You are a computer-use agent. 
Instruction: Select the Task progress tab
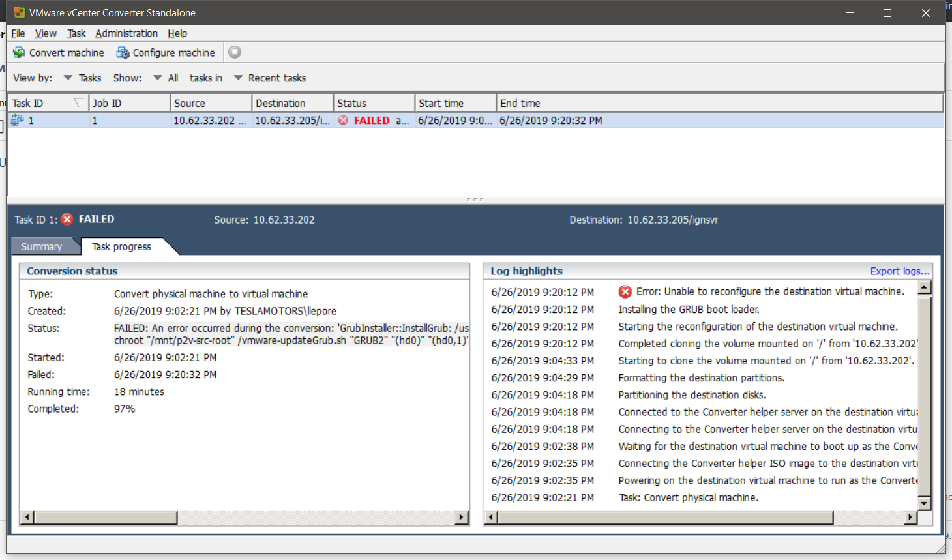point(122,246)
